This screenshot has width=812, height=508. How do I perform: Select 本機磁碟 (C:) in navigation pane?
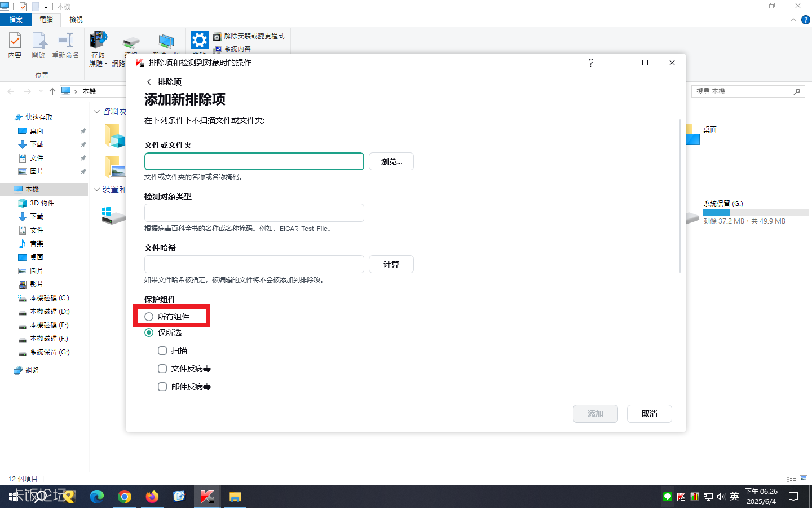pos(50,298)
